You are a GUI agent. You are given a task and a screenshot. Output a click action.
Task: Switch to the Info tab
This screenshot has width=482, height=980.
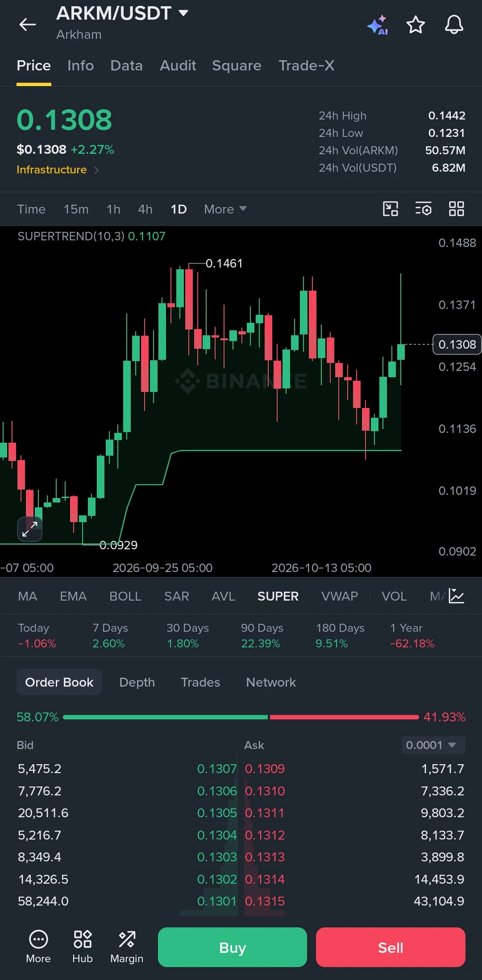pos(81,66)
